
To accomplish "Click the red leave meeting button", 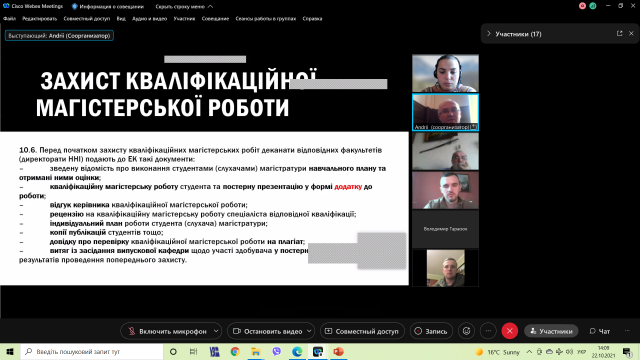I will [x=510, y=331].
